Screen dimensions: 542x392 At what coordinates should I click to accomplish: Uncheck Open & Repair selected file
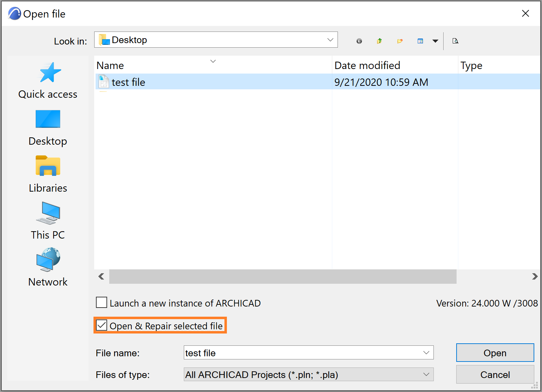coord(102,325)
